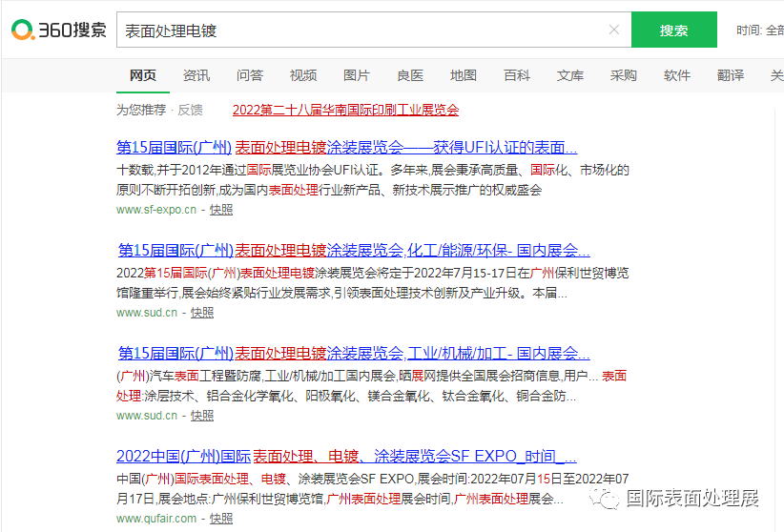The image size is (784, 532).
Task: Open the 2022第二十八届华南国际印刷工业展览会 link
Action: click(345, 110)
